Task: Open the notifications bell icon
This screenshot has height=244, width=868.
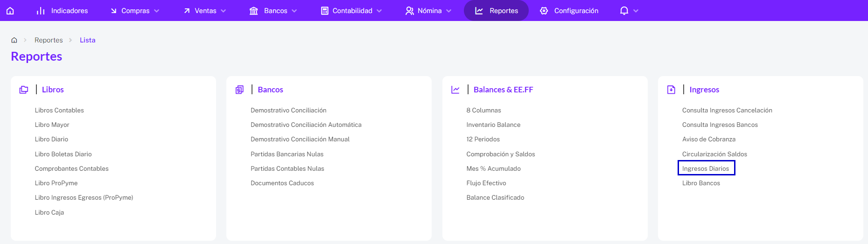Action: (x=624, y=11)
